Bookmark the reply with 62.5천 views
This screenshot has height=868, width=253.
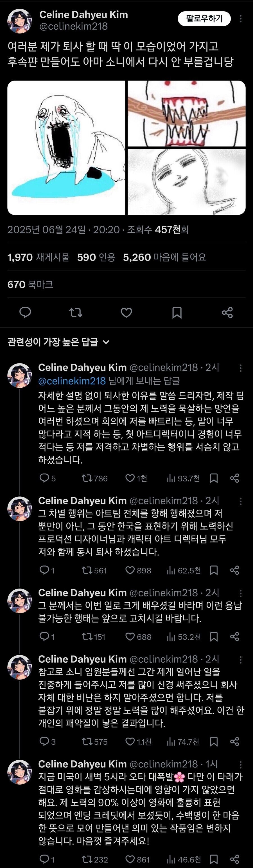(214, 570)
